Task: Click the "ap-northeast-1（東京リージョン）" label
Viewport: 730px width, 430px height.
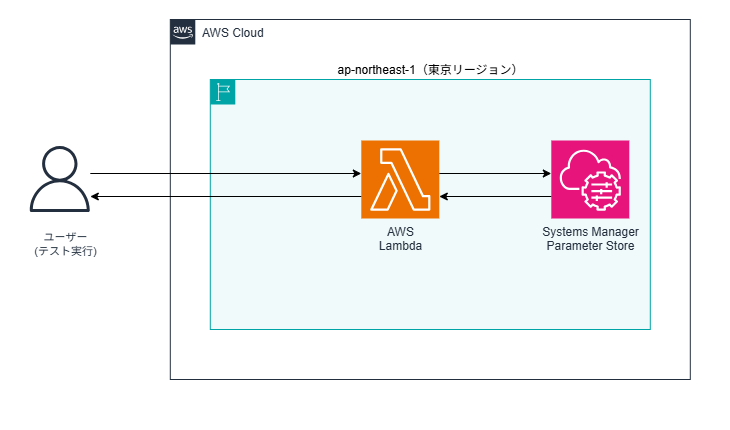Action: pos(427,70)
